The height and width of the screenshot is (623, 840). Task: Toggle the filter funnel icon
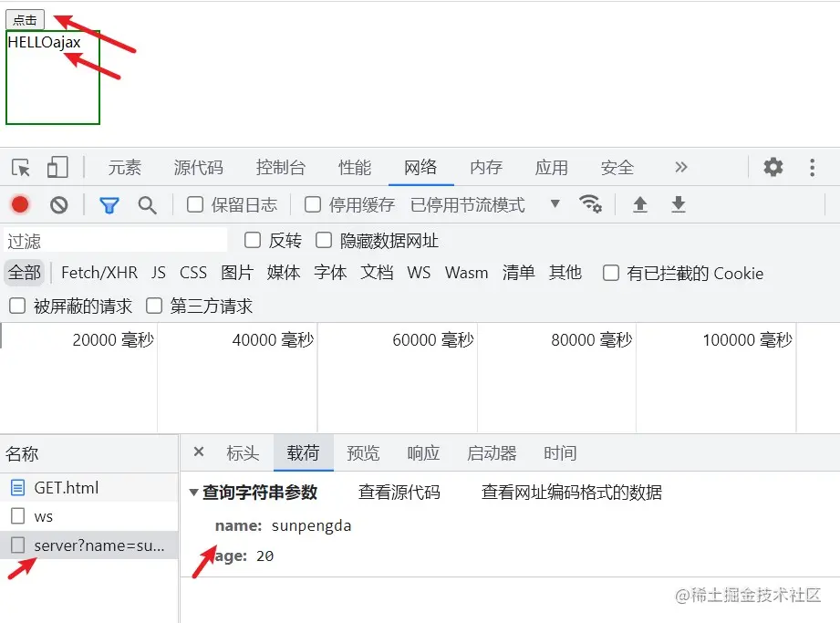[109, 205]
